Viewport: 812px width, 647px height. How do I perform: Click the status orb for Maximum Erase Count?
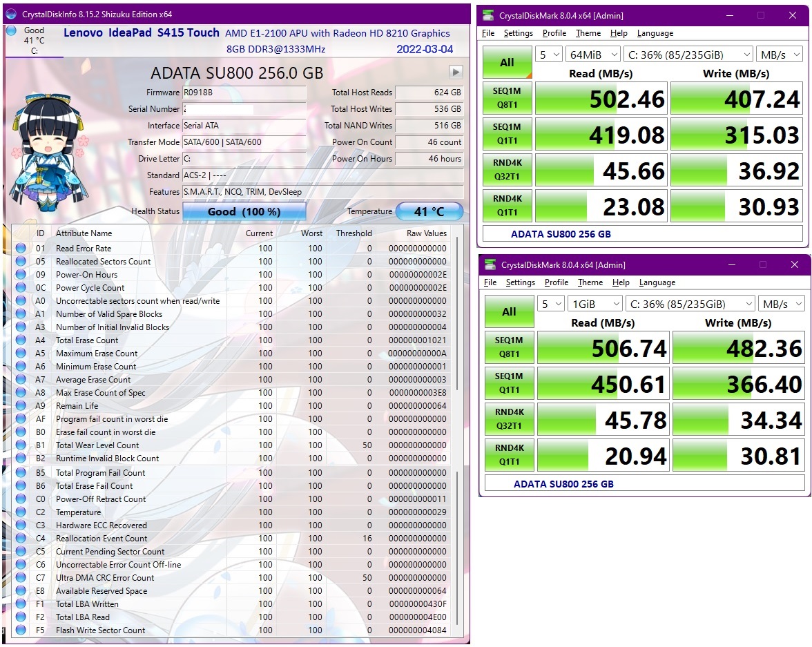[21, 353]
